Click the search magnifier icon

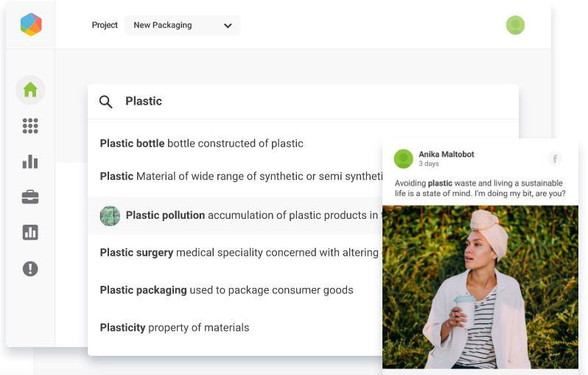point(106,102)
